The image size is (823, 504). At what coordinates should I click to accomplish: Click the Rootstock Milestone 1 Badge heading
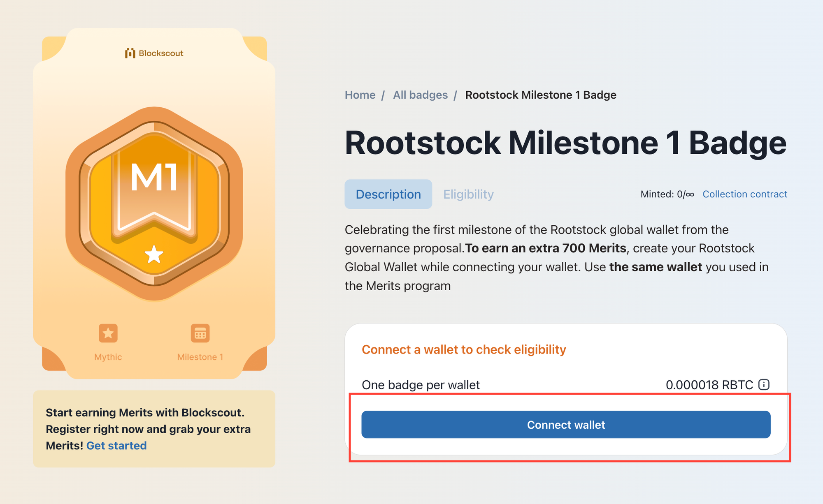point(565,143)
